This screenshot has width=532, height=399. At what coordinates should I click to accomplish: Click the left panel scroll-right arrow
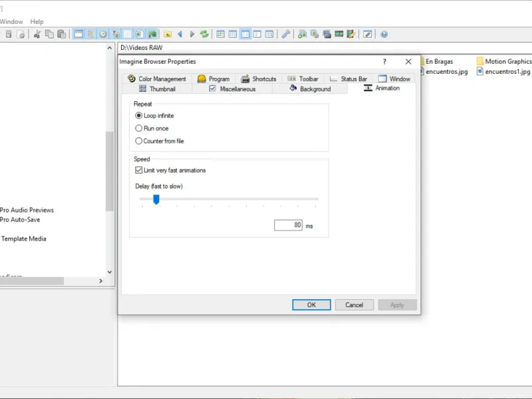coord(101,281)
